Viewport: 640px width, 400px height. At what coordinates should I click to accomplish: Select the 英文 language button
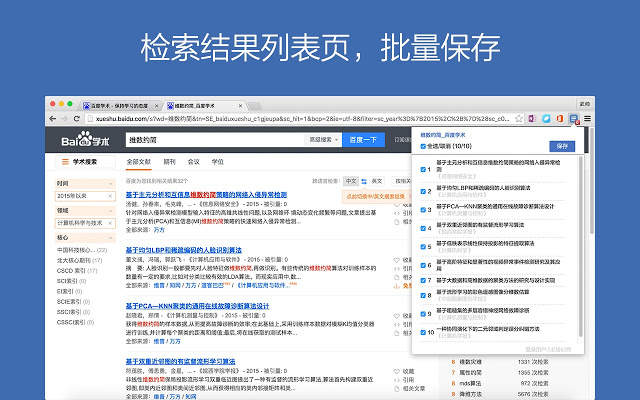click(377, 181)
